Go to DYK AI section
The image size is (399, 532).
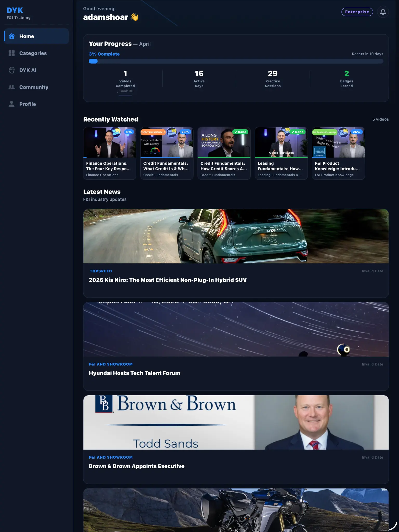pos(36,70)
